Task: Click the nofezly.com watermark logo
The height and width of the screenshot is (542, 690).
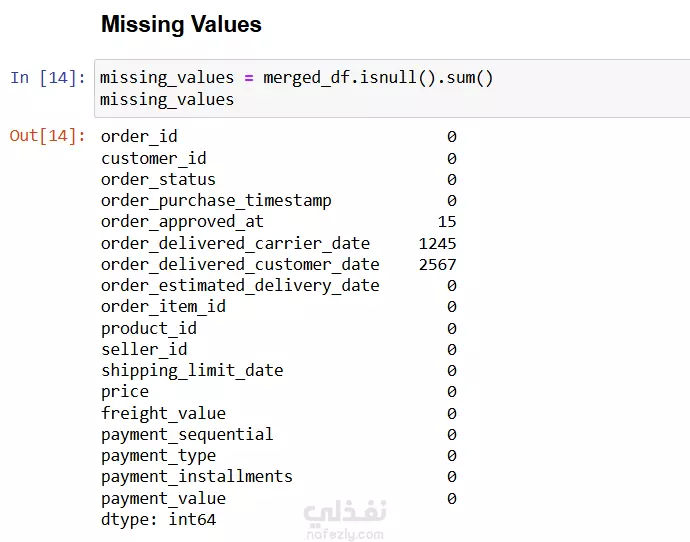Action: click(x=345, y=520)
